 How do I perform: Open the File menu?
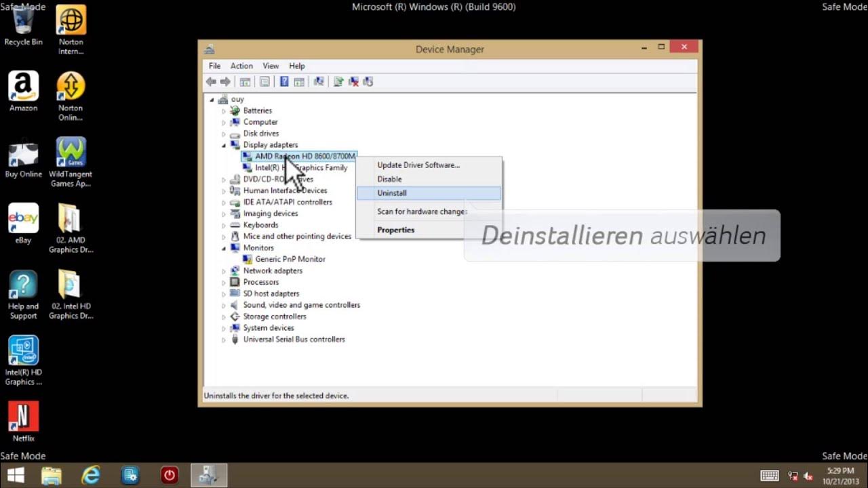(214, 66)
